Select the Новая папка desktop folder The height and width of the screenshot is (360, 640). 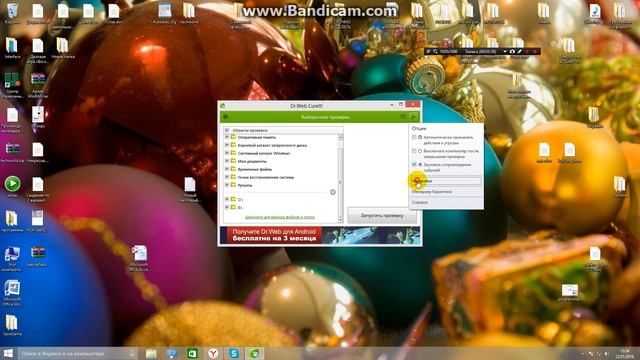(x=63, y=48)
